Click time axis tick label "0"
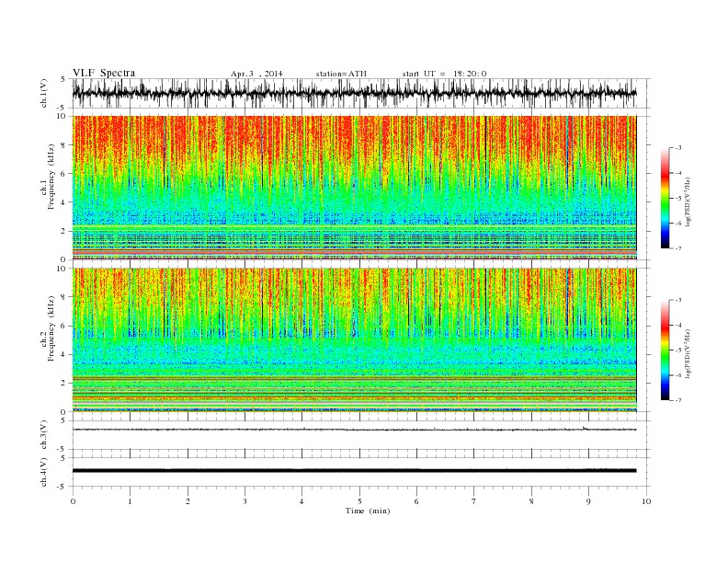728x563 pixels. pyautogui.click(x=73, y=501)
